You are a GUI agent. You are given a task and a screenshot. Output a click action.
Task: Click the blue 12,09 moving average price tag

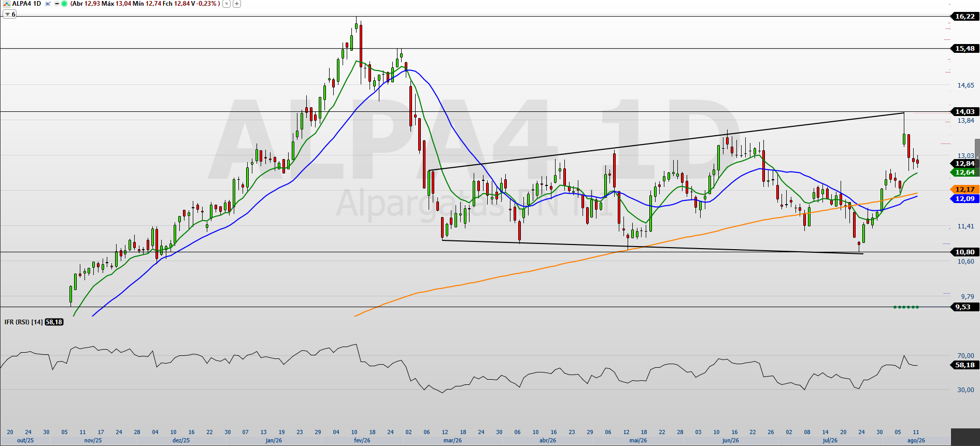click(x=964, y=198)
